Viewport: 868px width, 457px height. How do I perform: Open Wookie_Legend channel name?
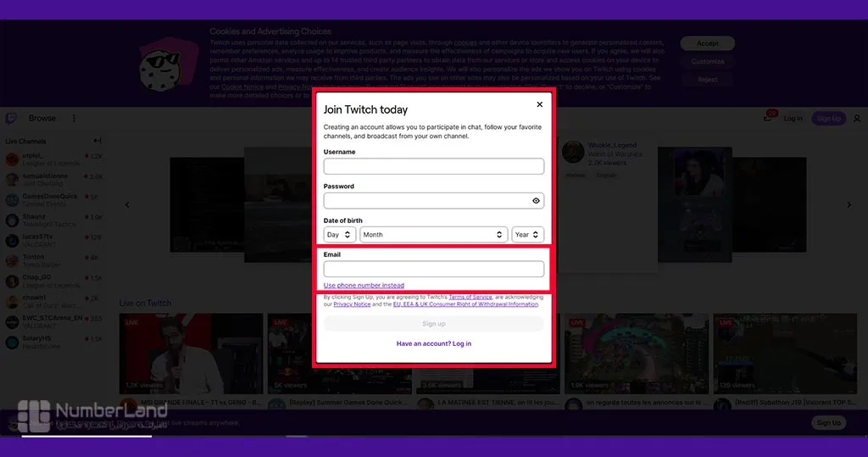click(x=612, y=145)
